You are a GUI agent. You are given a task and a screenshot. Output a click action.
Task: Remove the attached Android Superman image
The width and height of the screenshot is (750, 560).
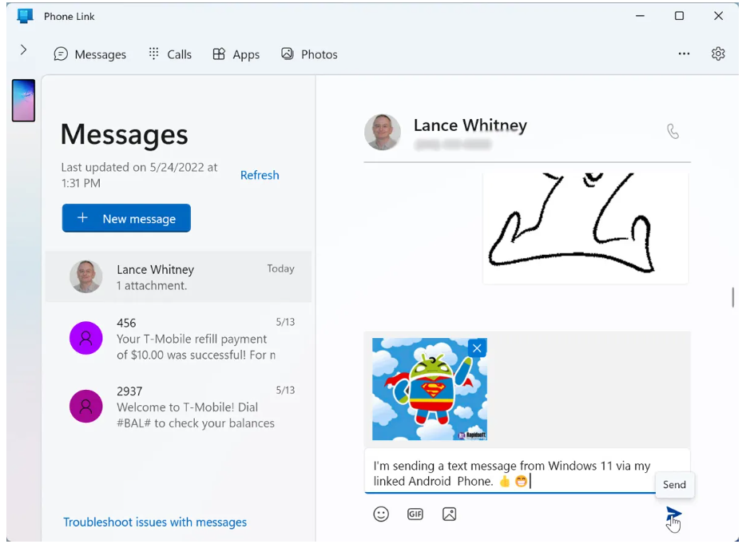coord(477,348)
